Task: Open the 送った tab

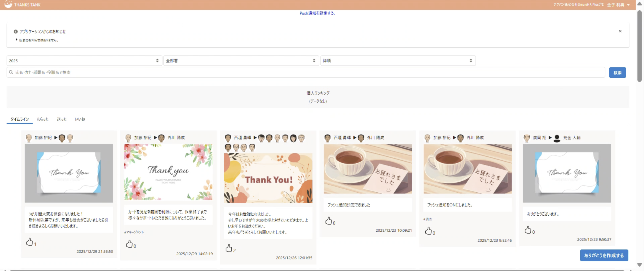Action: point(62,119)
